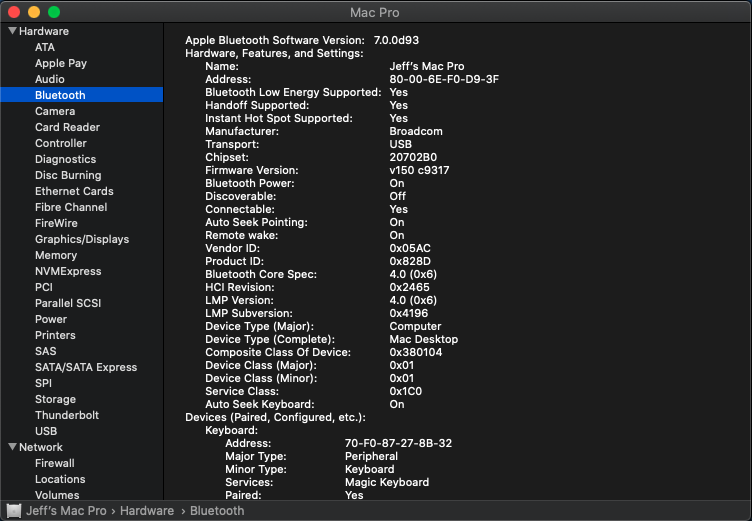The width and height of the screenshot is (752, 521).
Task: Minimize the window with yellow button
Action: click(34, 12)
